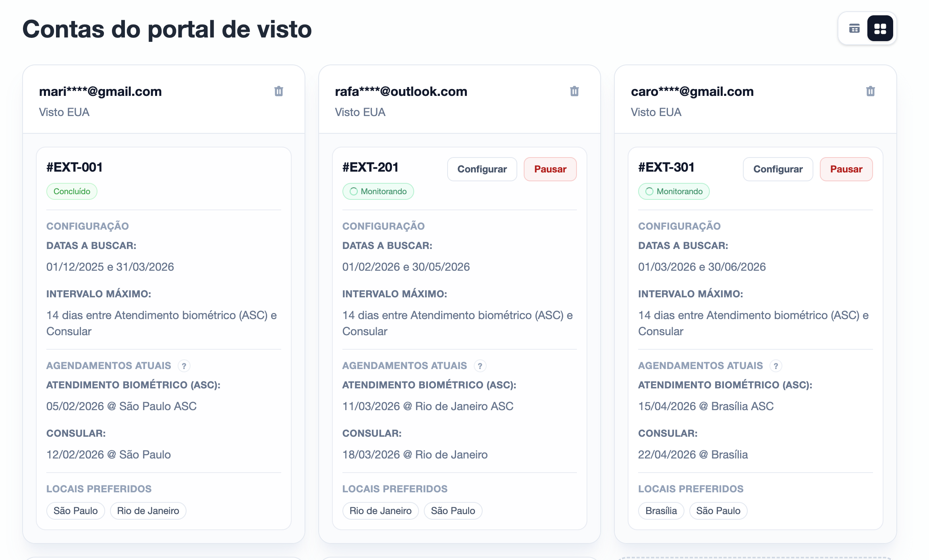Select the Visto EUA label under mari****@gmail.com
This screenshot has width=929, height=560.
coord(64,112)
